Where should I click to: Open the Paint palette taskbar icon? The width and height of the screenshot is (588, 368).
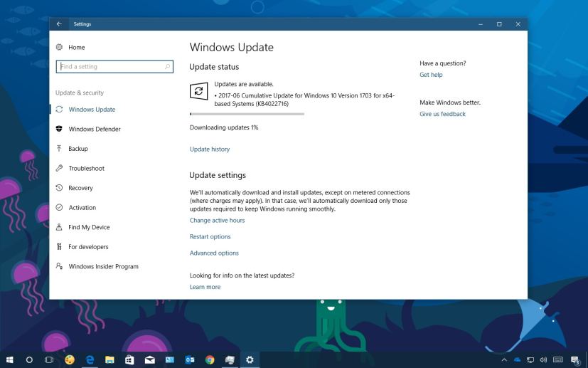70,359
